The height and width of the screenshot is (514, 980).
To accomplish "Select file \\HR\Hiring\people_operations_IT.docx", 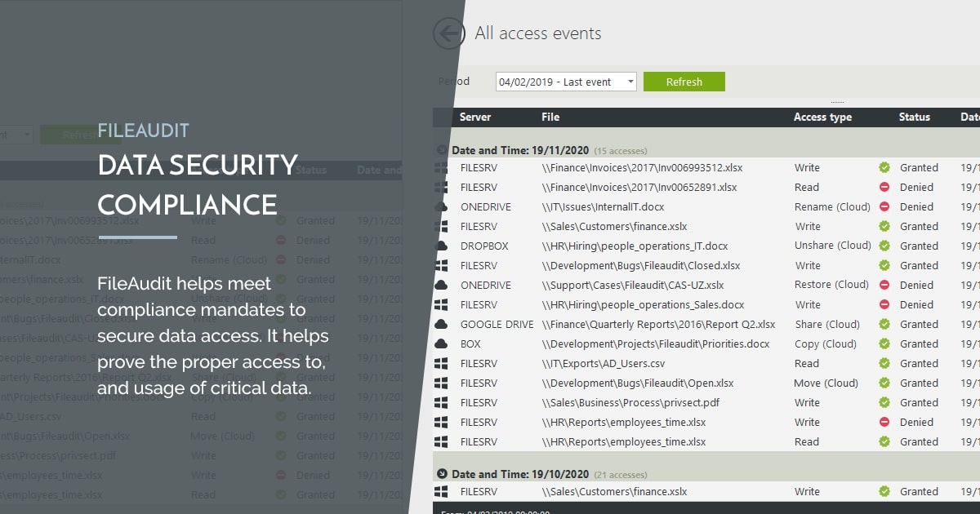I will (635, 246).
